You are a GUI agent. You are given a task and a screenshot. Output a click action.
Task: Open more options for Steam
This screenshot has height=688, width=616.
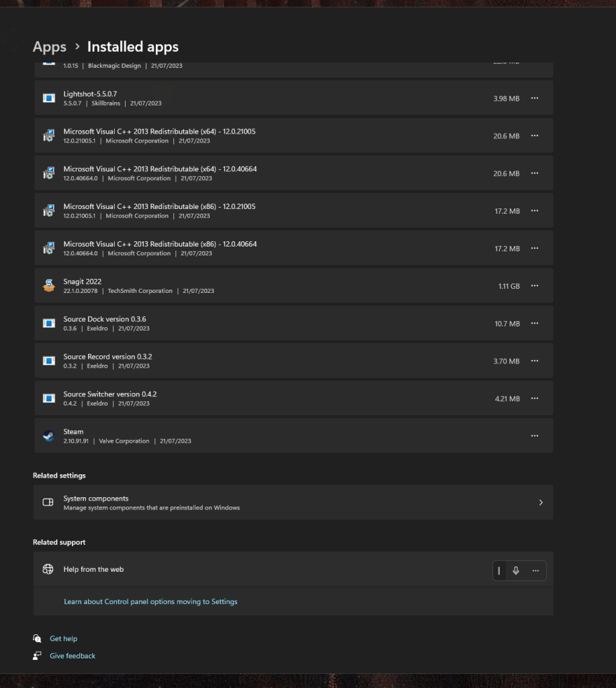click(535, 435)
